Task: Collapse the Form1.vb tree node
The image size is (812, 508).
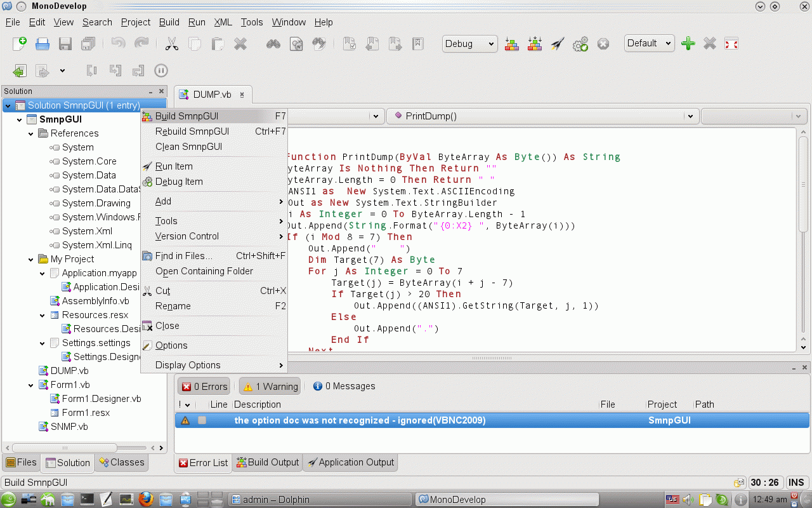Action: coord(31,385)
